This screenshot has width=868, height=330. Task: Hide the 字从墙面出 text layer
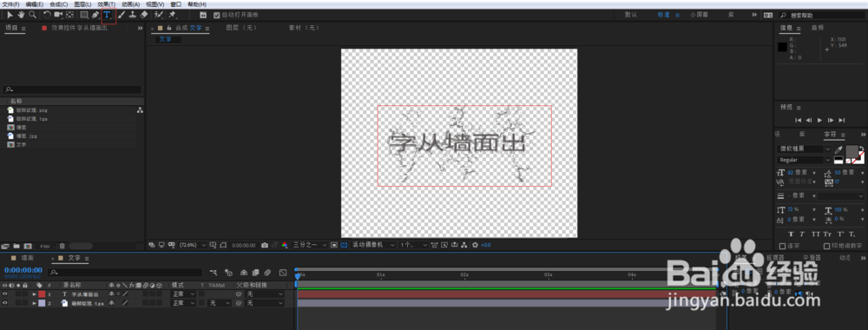click(x=5, y=294)
